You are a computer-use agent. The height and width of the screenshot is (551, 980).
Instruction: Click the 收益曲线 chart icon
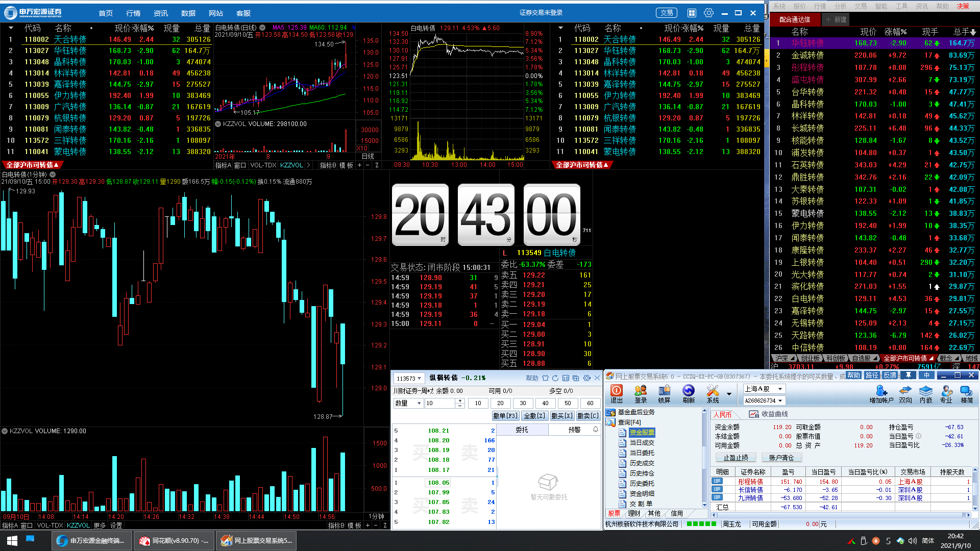754,414
